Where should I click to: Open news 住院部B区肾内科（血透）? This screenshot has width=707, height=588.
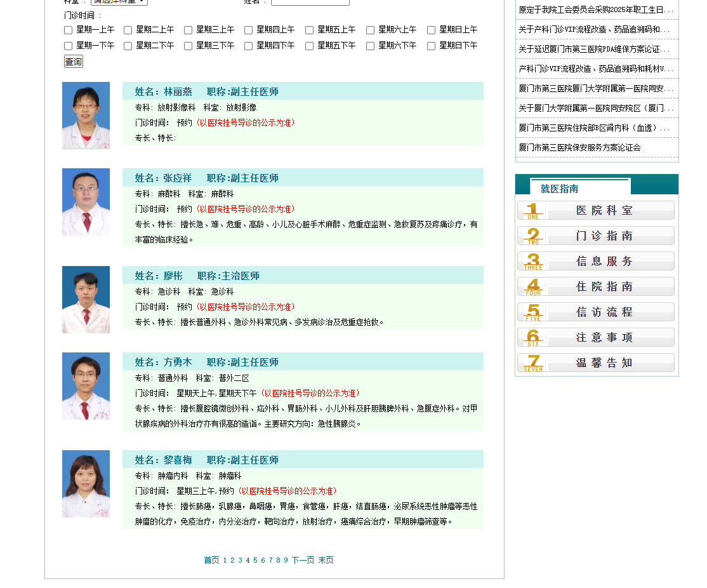[x=594, y=128]
